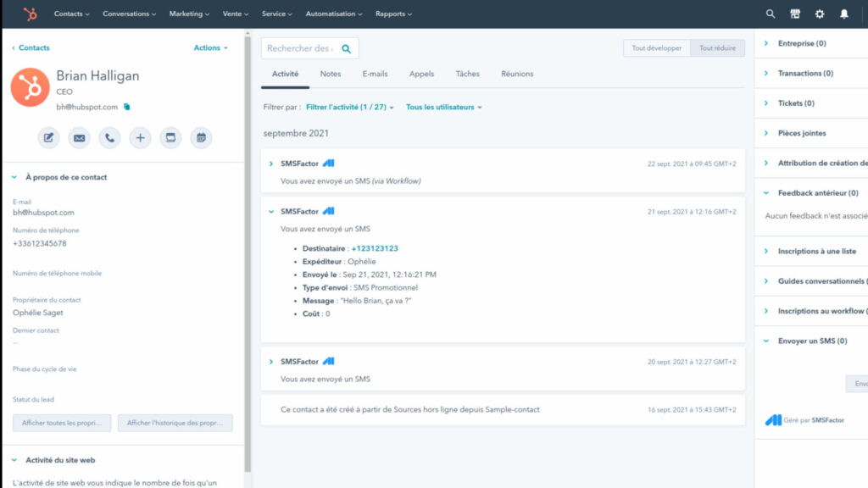Open the Automatisation menu
The width and height of the screenshot is (868, 488).
(334, 14)
